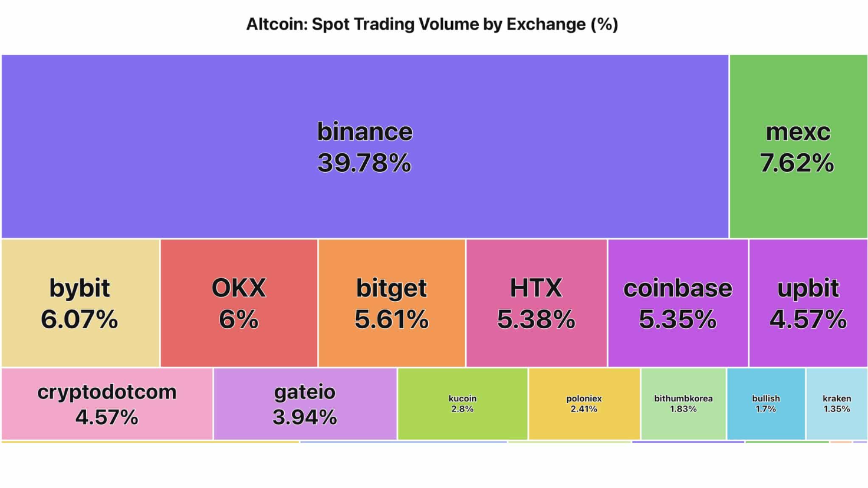Viewport: 868px width, 488px height.
Task: Click the Altcoin Spot Trading Volume title
Action: coord(432,24)
